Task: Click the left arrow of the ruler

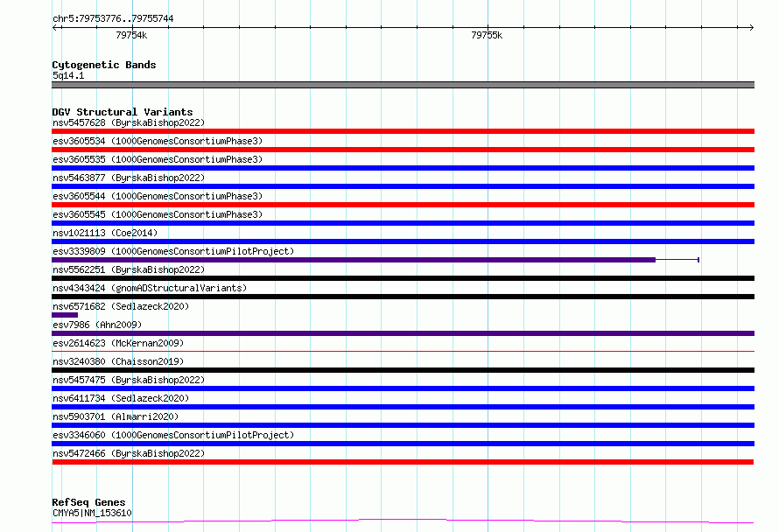Action: click(55, 27)
